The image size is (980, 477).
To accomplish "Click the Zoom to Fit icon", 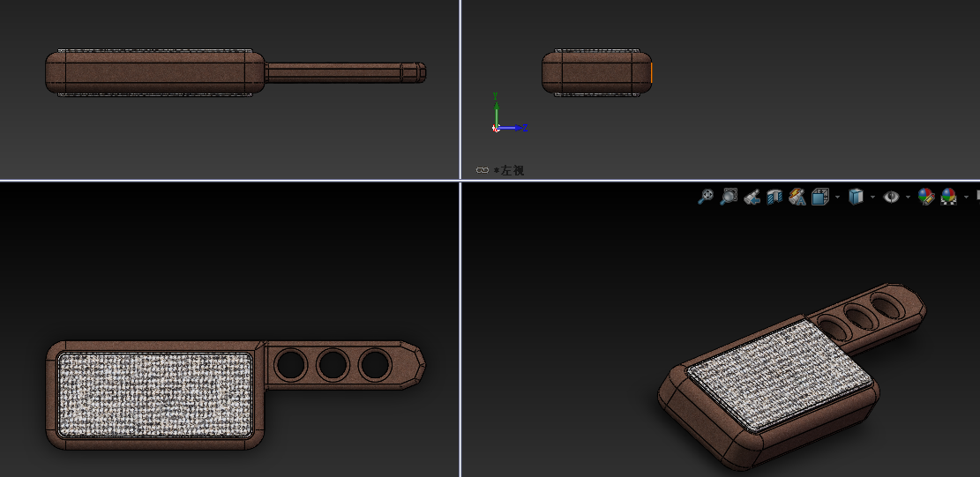I will (x=706, y=198).
